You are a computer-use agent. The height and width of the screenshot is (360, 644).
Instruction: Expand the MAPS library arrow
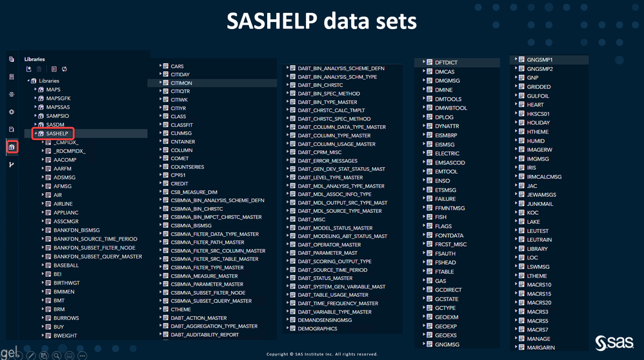[35, 90]
